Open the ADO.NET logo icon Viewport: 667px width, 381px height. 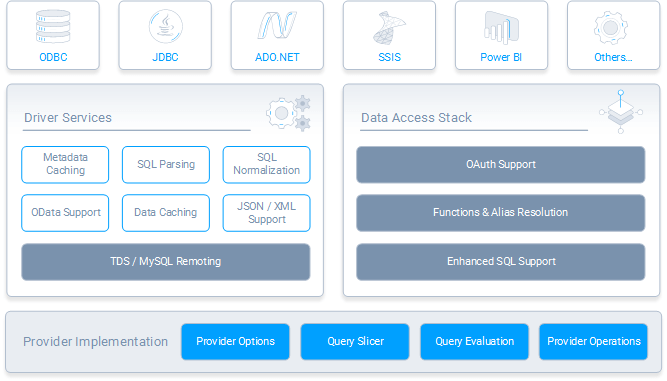[x=277, y=26]
